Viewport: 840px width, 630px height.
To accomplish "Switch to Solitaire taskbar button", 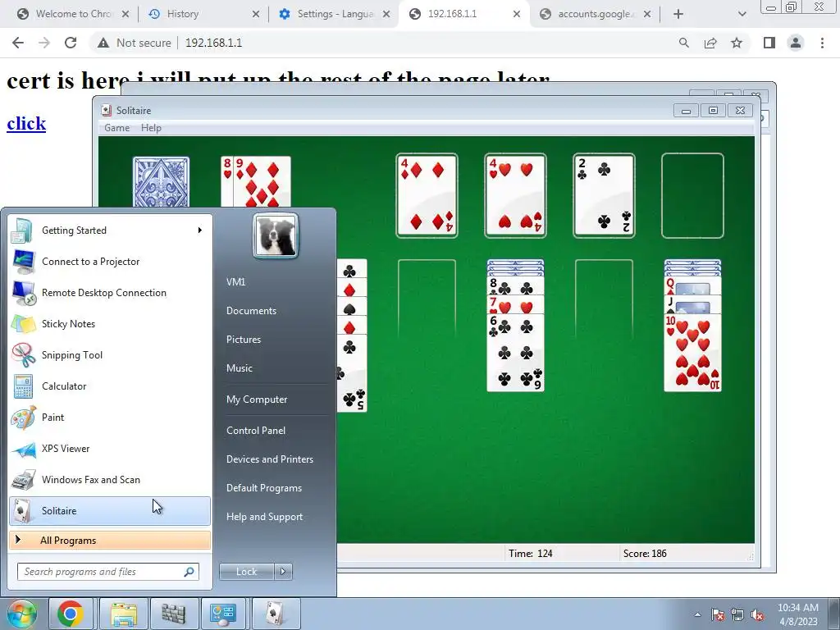I will (274, 614).
